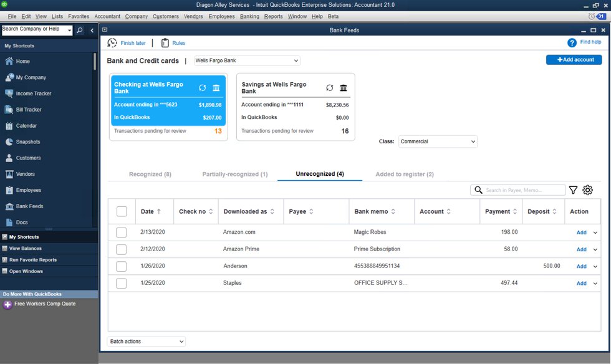This screenshot has height=364, width=611.
Task: Expand the Wells Fargo Bank dropdown
Action: pos(247,60)
